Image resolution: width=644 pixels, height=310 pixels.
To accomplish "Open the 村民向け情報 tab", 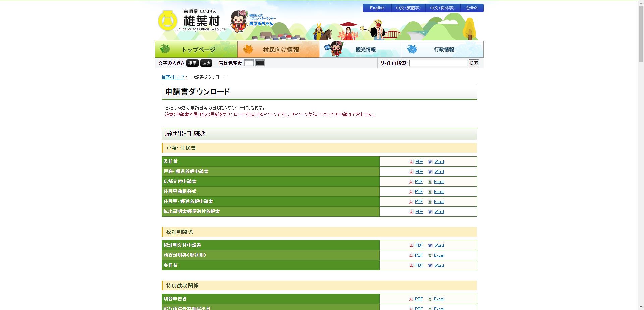I will point(278,49).
